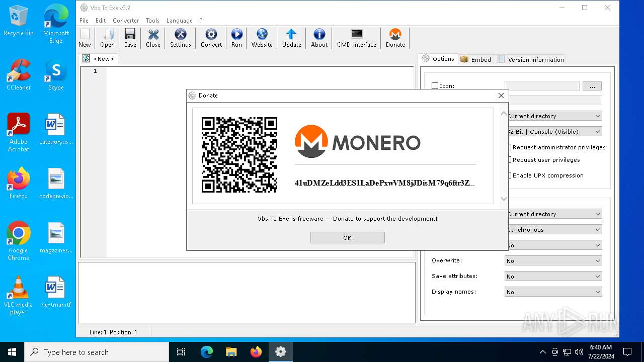
Task: Close the Donate dialog with X
Action: tap(501, 96)
